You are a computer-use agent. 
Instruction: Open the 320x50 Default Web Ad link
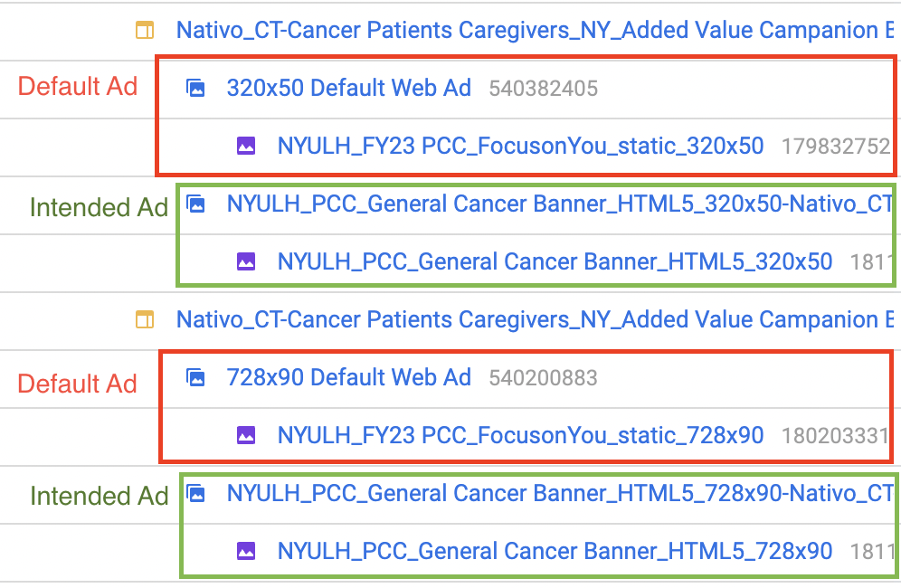coord(348,88)
